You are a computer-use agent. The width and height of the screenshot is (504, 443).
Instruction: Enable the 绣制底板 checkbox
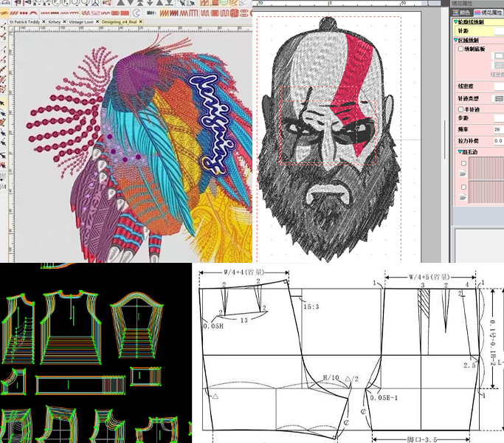point(461,49)
